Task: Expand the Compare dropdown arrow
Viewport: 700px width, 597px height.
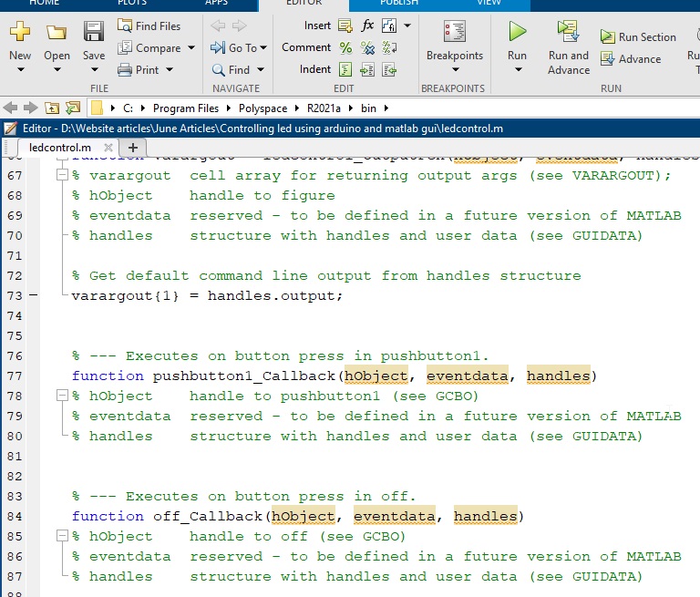Action: [x=190, y=48]
